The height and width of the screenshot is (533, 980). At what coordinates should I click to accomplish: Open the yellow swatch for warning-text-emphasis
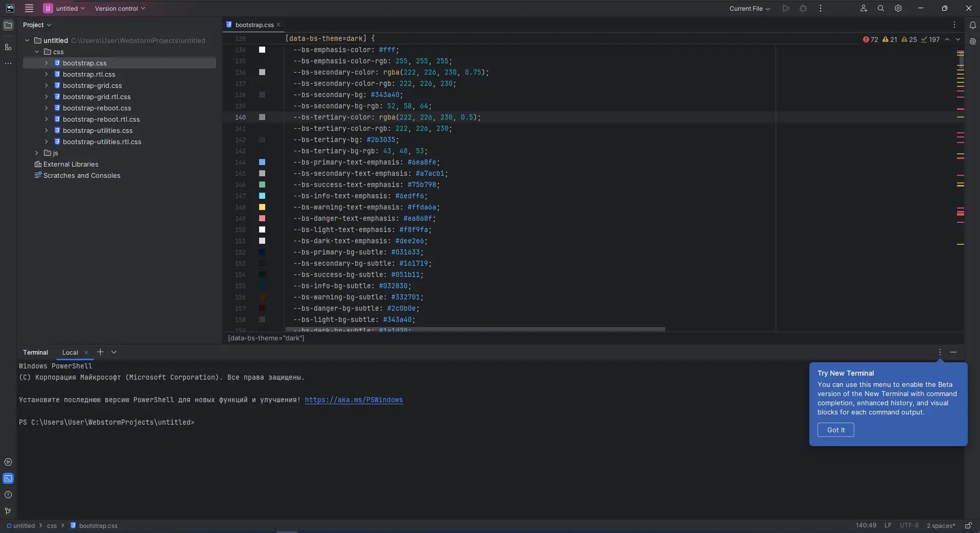(262, 207)
